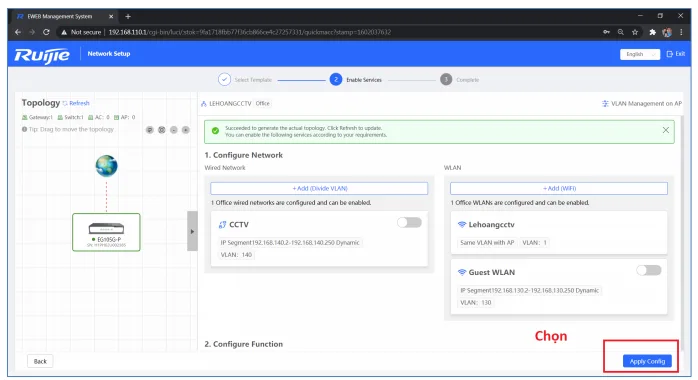Go back in the browser
The width and height of the screenshot is (698, 380).
[18, 32]
